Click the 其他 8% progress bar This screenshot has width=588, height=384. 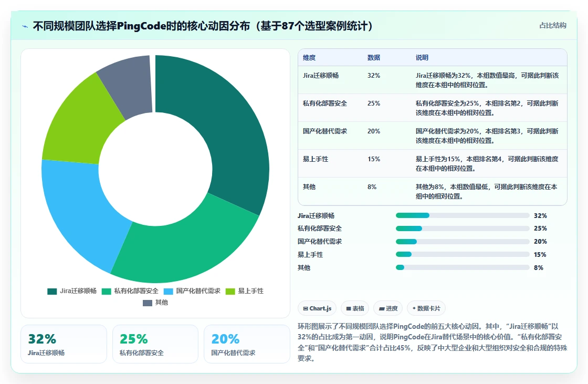pyautogui.click(x=463, y=267)
